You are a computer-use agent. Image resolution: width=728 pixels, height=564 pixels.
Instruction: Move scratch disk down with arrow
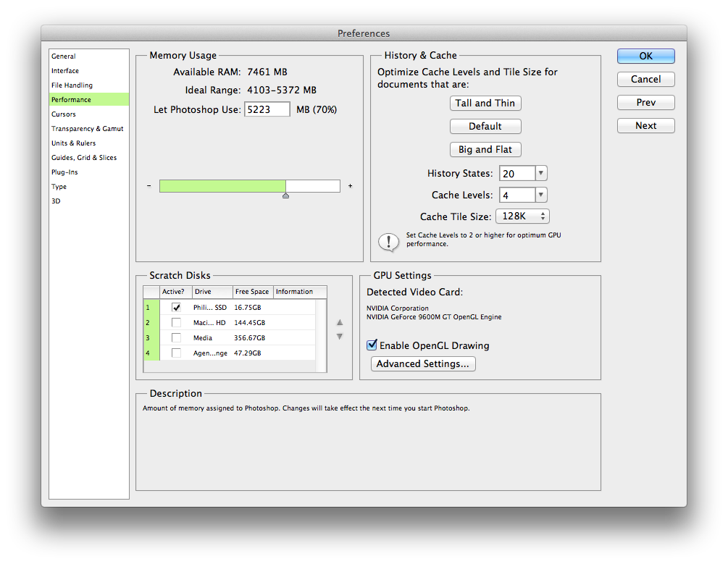(340, 337)
